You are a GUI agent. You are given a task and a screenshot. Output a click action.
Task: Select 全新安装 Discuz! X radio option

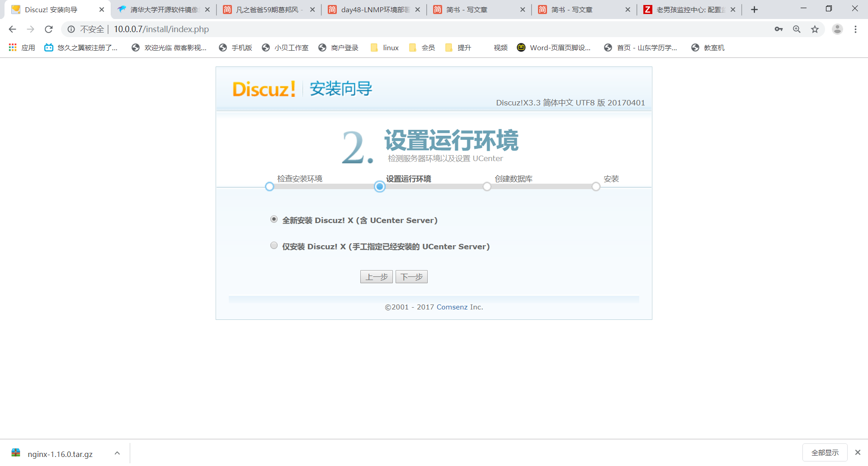point(274,219)
